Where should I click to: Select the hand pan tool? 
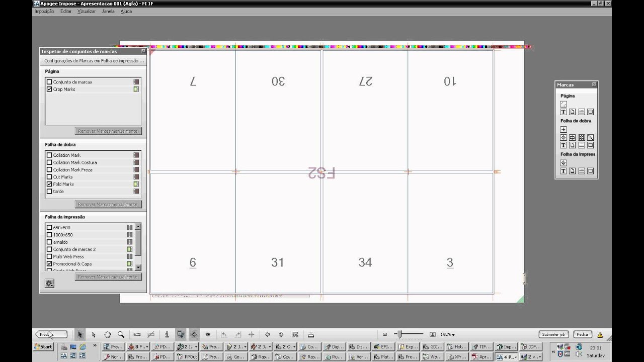tap(107, 334)
